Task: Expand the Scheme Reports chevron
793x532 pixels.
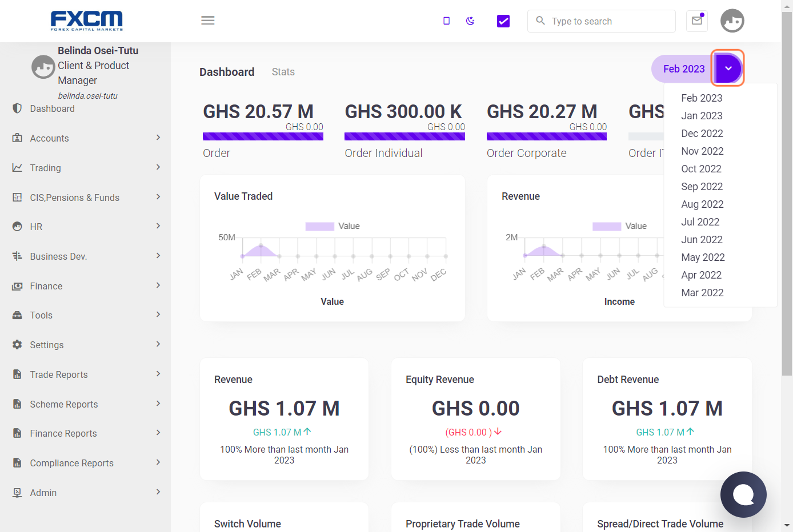Action: 158,404
